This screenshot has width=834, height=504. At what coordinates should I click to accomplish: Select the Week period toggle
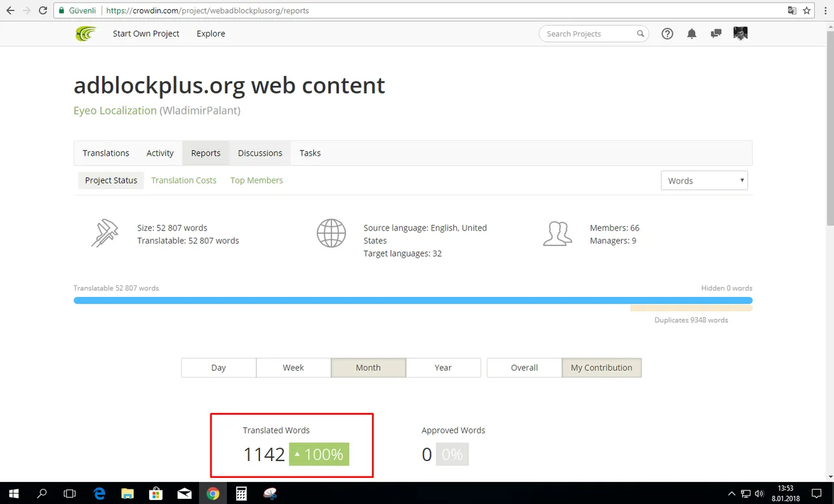(x=293, y=367)
